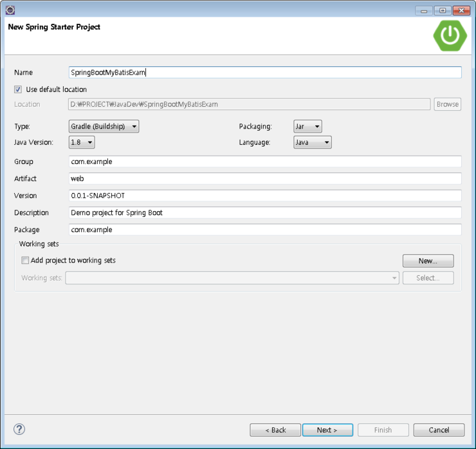Open the Java Version dropdown
476x449 pixels.
tap(82, 142)
